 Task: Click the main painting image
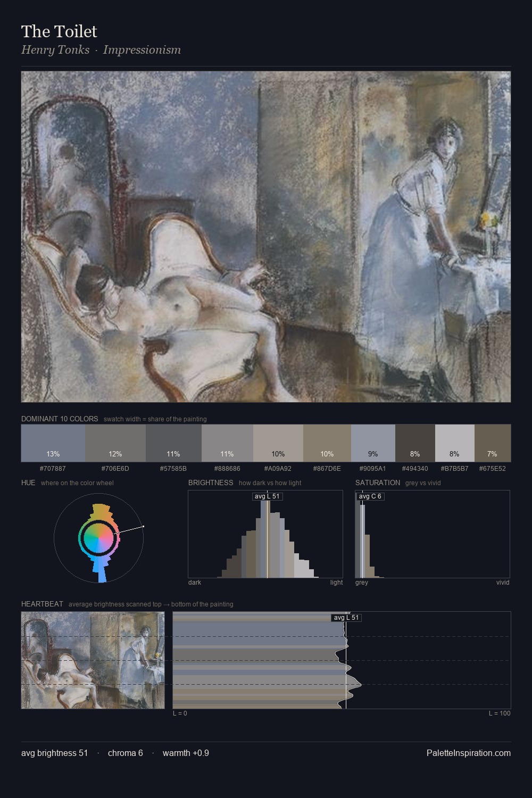point(266,237)
